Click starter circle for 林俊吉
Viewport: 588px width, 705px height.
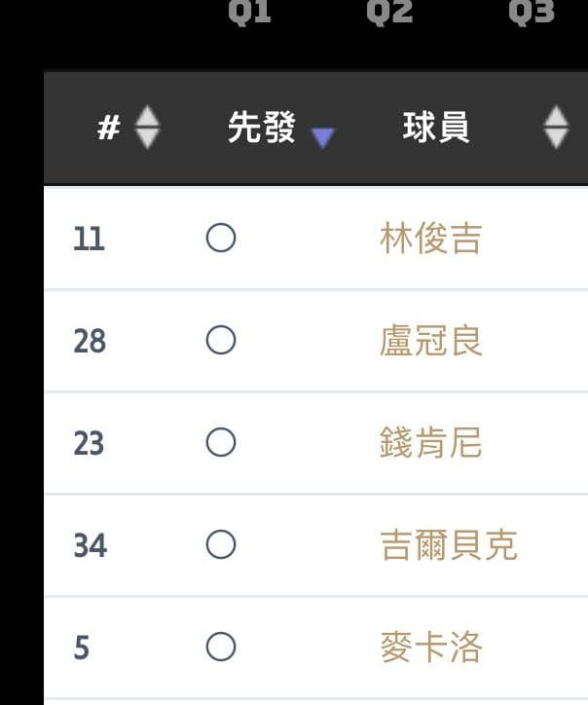(221, 238)
